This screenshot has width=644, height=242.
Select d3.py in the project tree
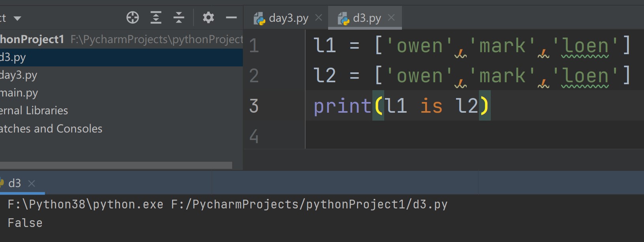[13, 57]
